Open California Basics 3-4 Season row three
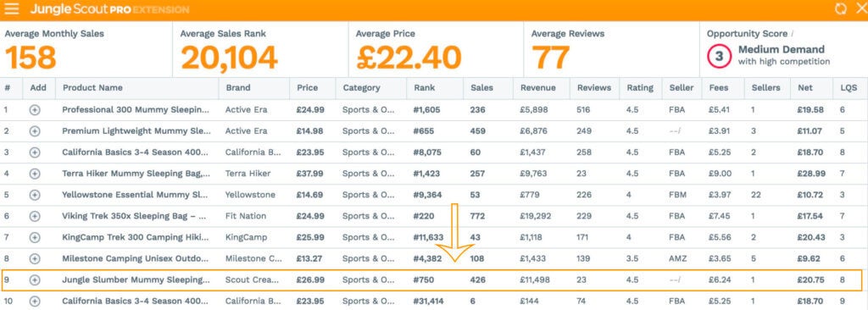Image resolution: width=868 pixels, height=310 pixels. tap(135, 152)
